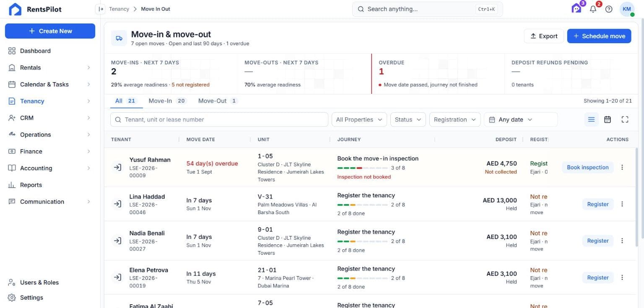Focus the Search anything field

pos(427,9)
